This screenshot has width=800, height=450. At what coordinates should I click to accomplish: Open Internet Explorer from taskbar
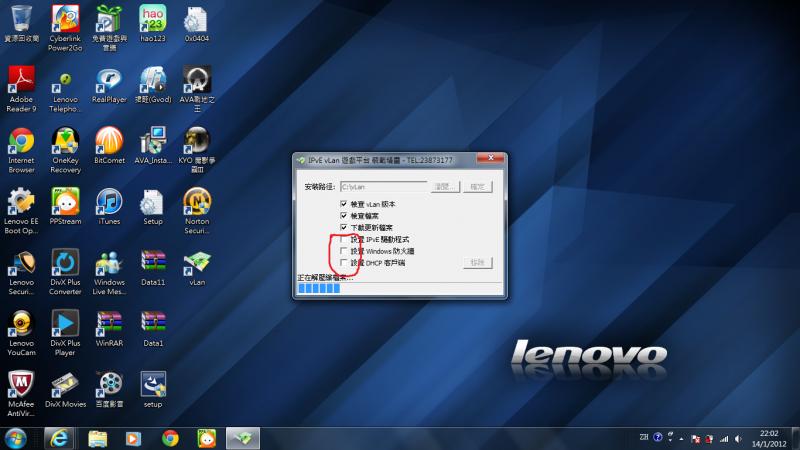59,439
